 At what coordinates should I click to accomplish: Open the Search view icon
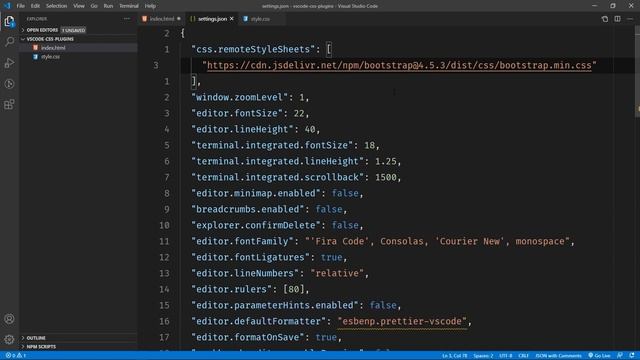(9, 42)
